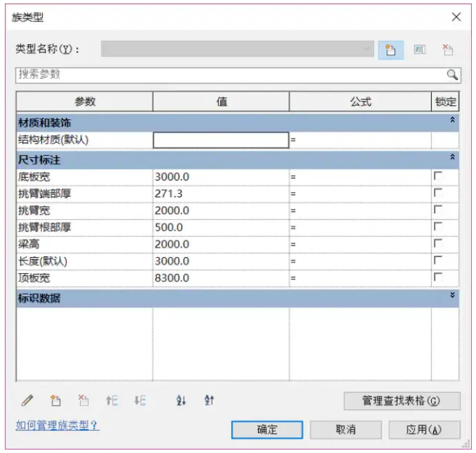Click the Rename Type icon
476x453 pixels.
(419, 50)
